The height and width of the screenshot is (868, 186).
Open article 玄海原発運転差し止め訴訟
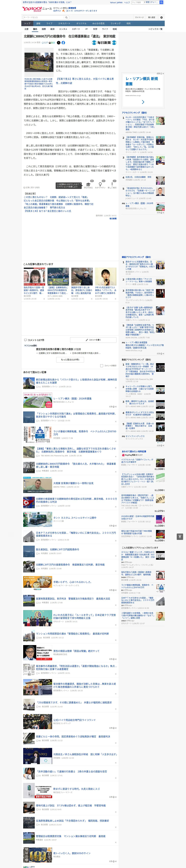(x=73, y=821)
